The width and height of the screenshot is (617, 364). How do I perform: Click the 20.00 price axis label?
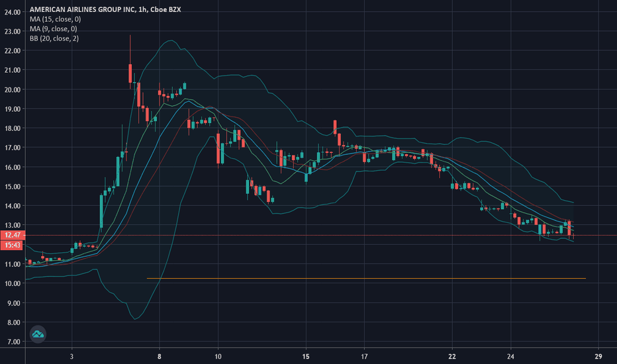click(13, 90)
